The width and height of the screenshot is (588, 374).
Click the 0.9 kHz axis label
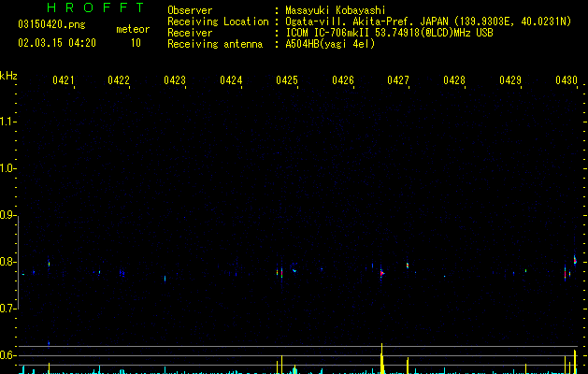click(x=7, y=215)
